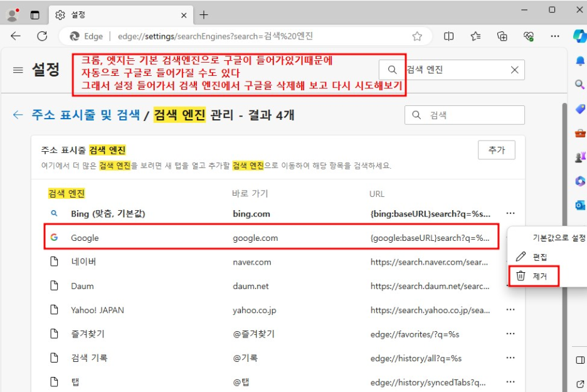Select the Yahoo! JAPAN entry
Image resolution: width=587 pixels, height=392 pixels.
[97, 310]
